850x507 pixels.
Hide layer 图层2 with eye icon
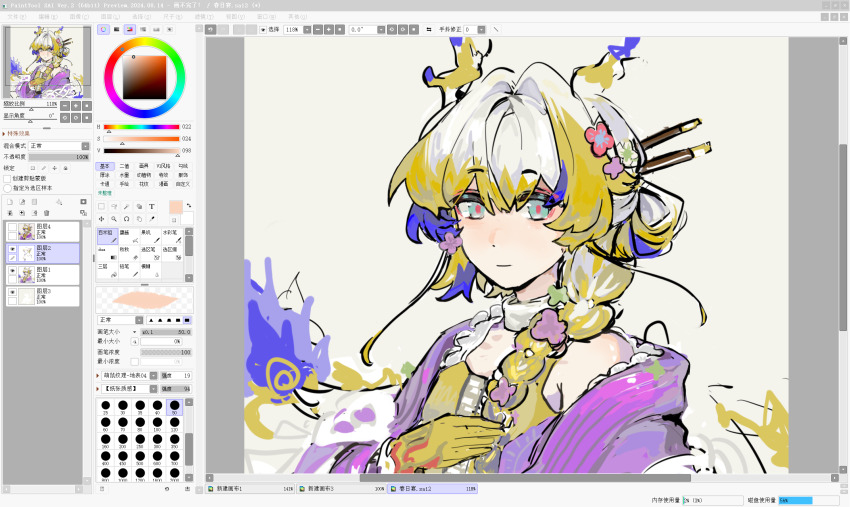pyautogui.click(x=12, y=249)
